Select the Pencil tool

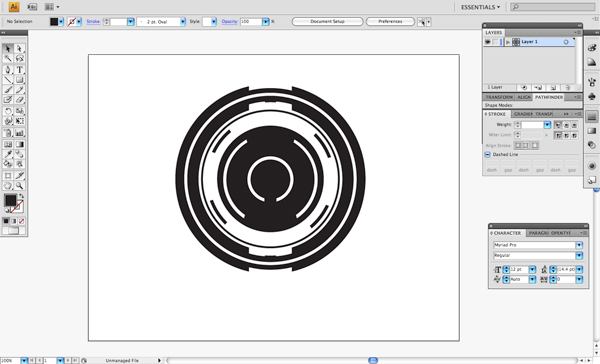click(20, 90)
